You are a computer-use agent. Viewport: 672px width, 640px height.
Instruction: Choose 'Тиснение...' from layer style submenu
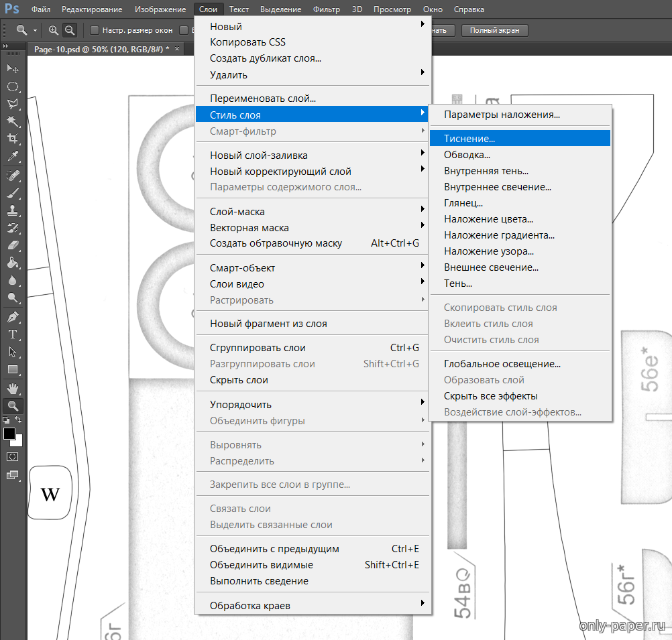(x=469, y=139)
